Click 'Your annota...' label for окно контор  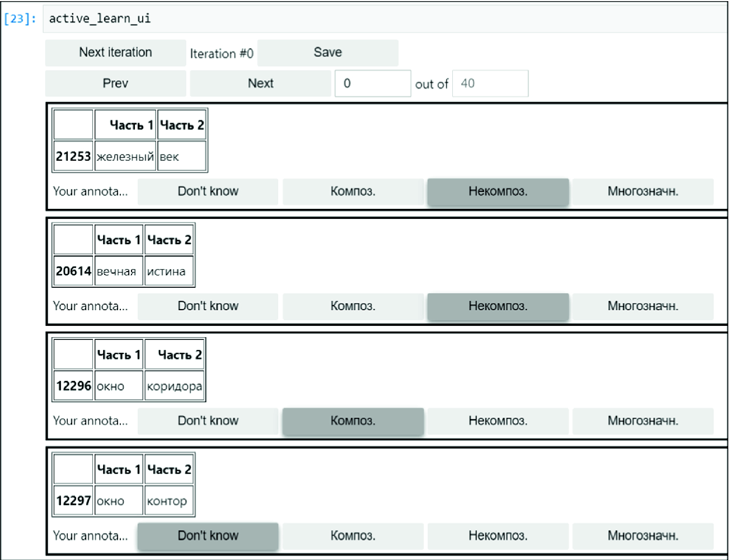(x=91, y=536)
